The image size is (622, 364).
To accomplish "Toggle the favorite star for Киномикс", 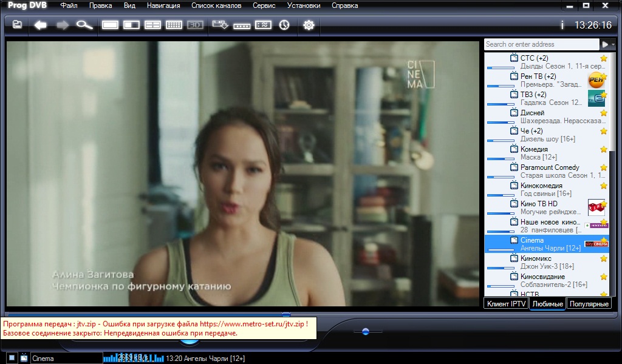I will 603,258.
